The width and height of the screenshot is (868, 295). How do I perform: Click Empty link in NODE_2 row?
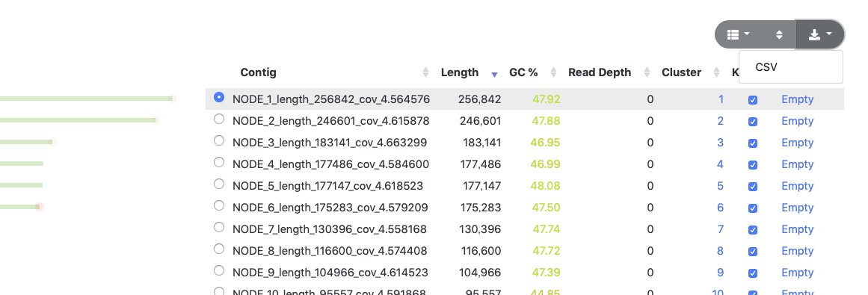(797, 121)
